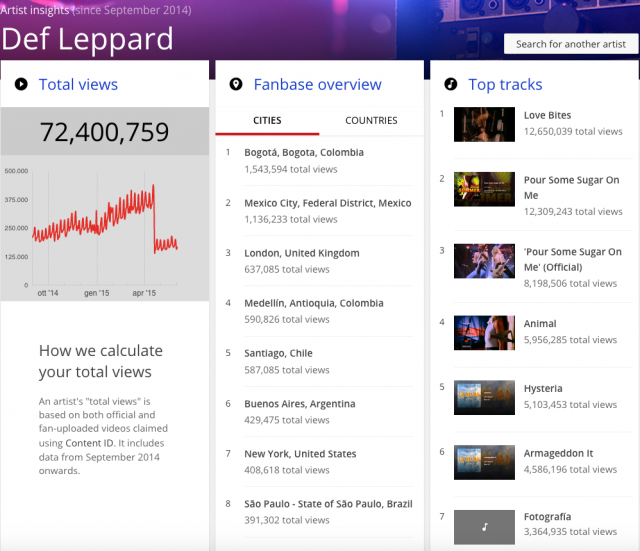Click the Hysteria track thumbnail
Image resolution: width=640 pixels, height=551 pixels.
pyautogui.click(x=484, y=396)
